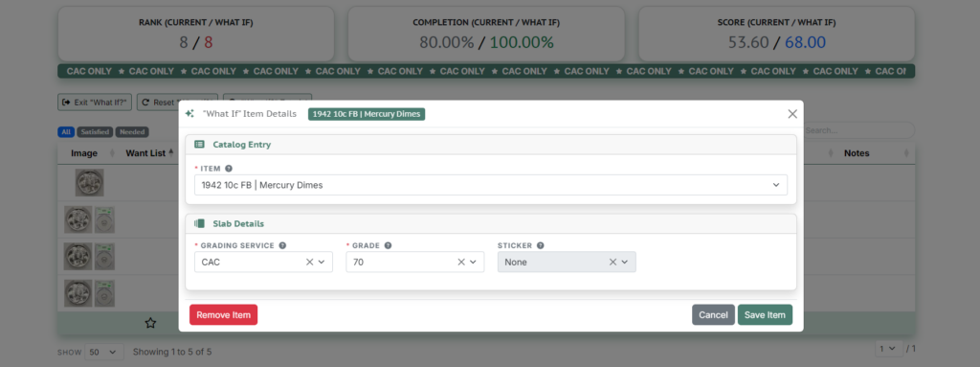980x367 pixels.
Task: Close the What If Item Details dialog
Action: point(792,114)
